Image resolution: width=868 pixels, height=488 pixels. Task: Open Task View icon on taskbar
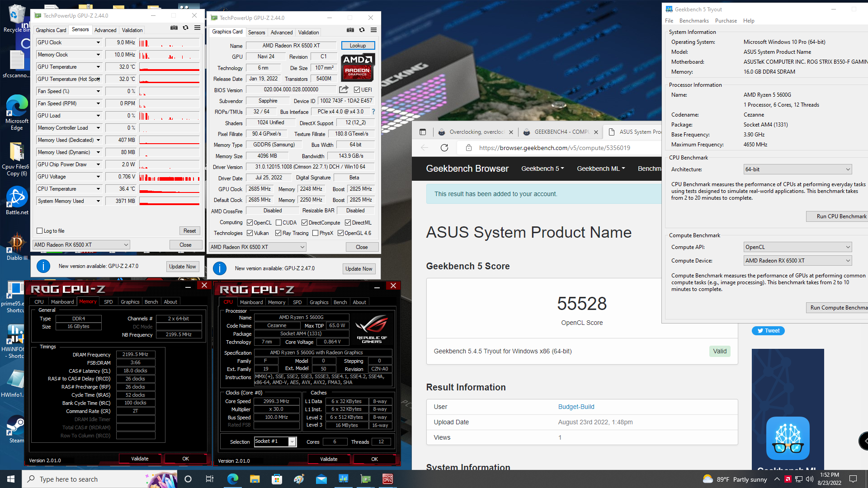(209, 479)
